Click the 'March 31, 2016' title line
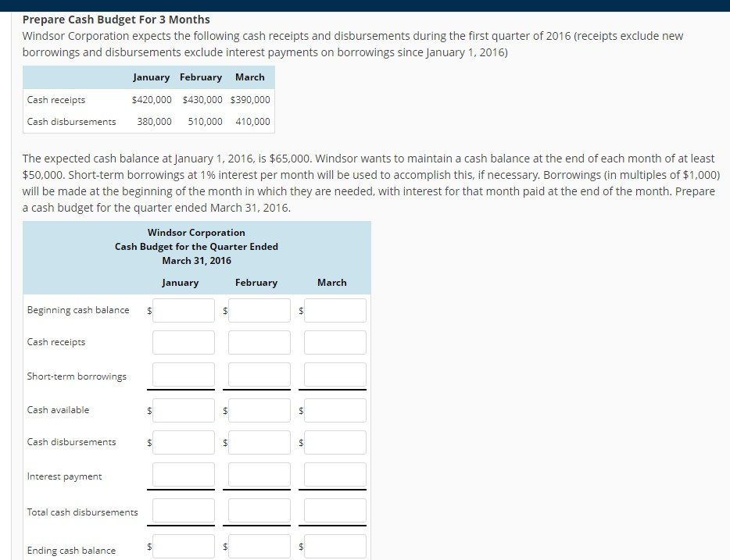This screenshot has height=560, width=730. coord(196,260)
